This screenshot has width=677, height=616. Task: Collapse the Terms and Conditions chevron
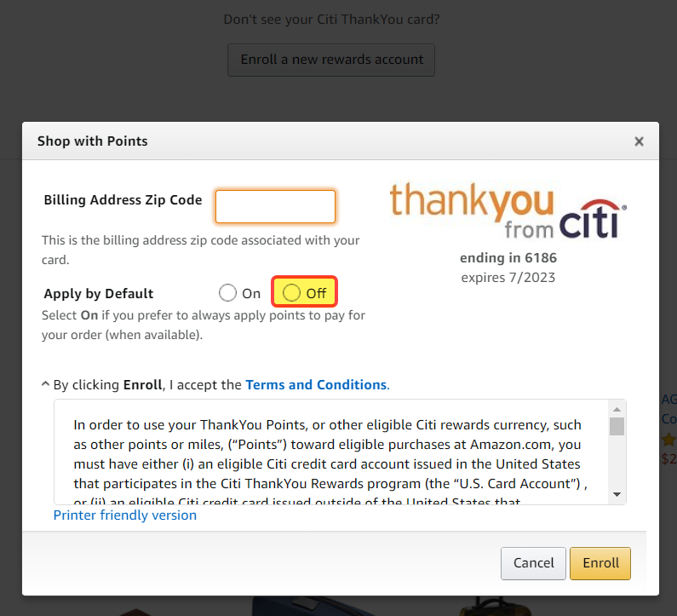(45, 384)
